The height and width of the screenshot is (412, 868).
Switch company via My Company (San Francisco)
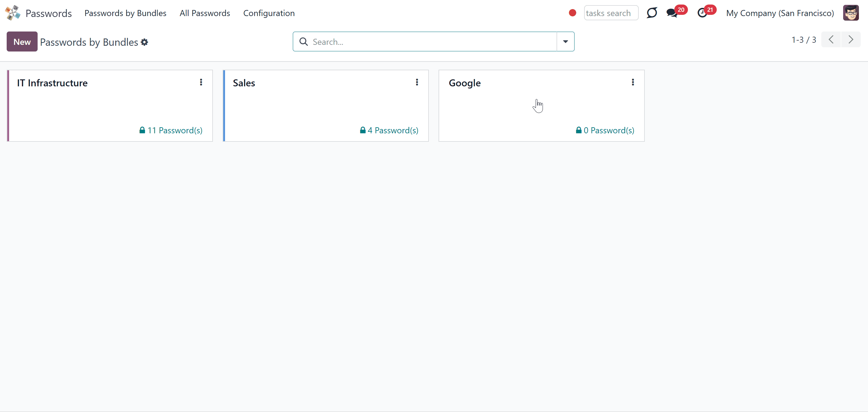pyautogui.click(x=780, y=13)
